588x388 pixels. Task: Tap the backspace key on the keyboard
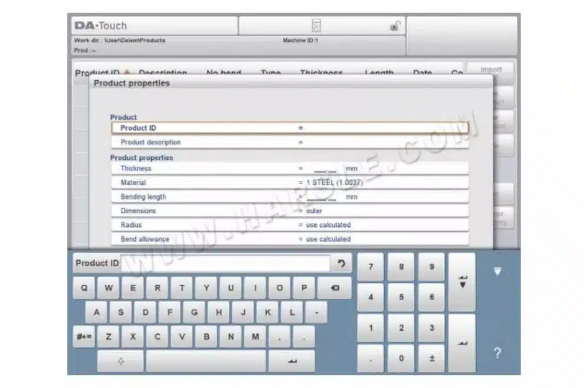pos(335,288)
